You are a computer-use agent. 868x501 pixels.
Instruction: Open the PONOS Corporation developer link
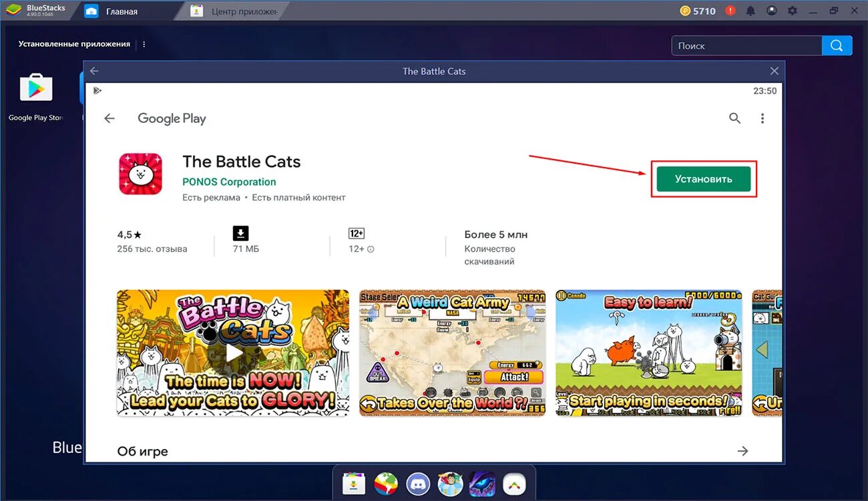(x=229, y=182)
